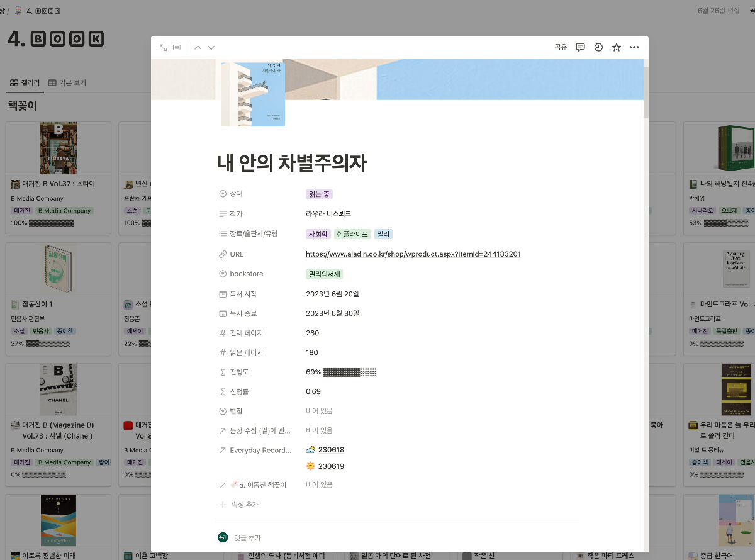Click the 전체 페이지 property label
This screenshot has height=560, width=755.
pos(246,333)
